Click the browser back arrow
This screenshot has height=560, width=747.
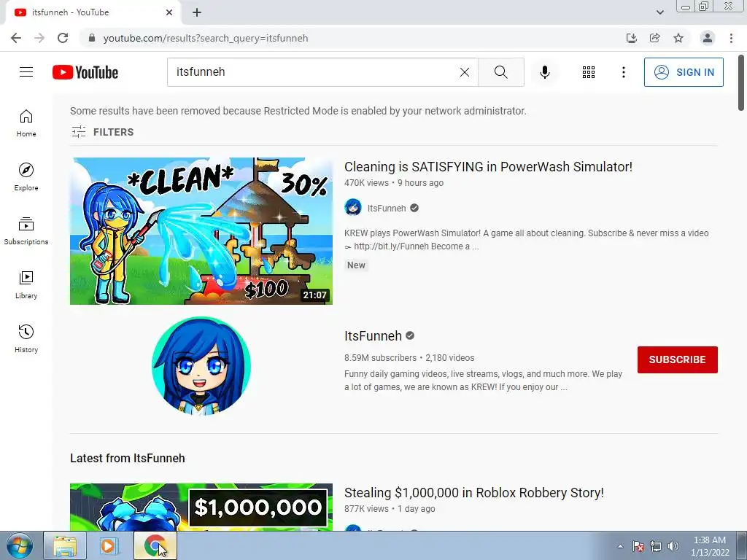point(16,38)
